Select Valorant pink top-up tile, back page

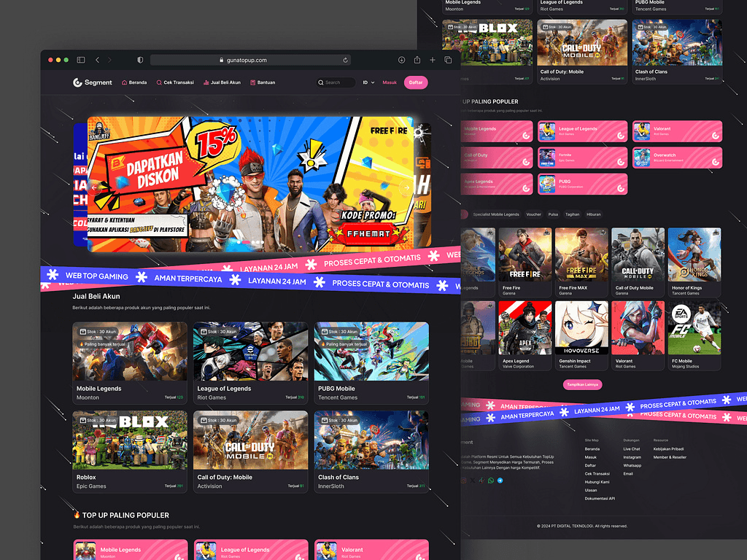677,131
